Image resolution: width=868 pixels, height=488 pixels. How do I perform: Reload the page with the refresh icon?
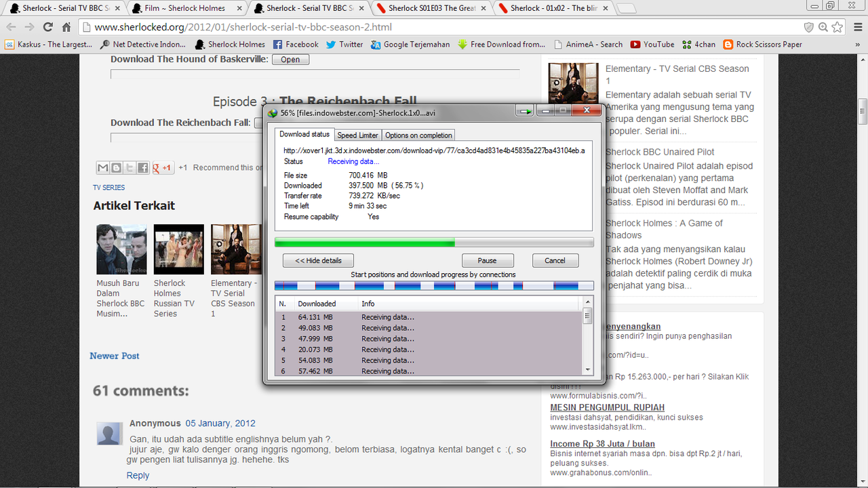[x=47, y=27]
